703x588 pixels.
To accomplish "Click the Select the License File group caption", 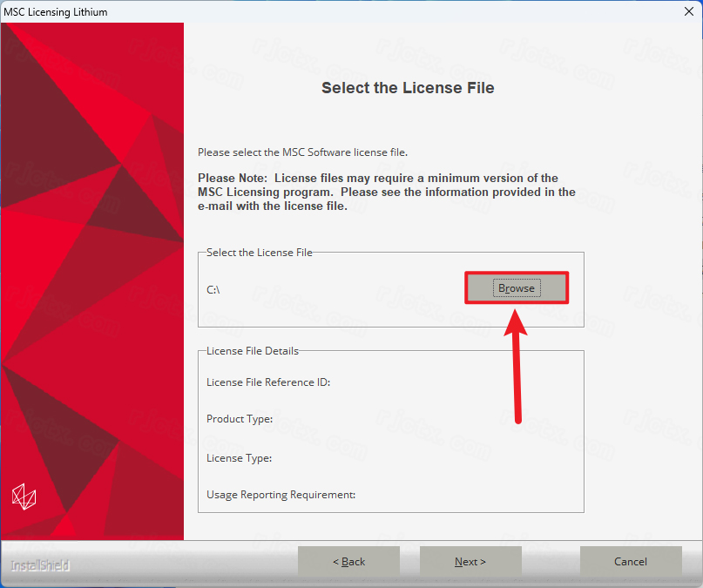I will click(x=259, y=253).
